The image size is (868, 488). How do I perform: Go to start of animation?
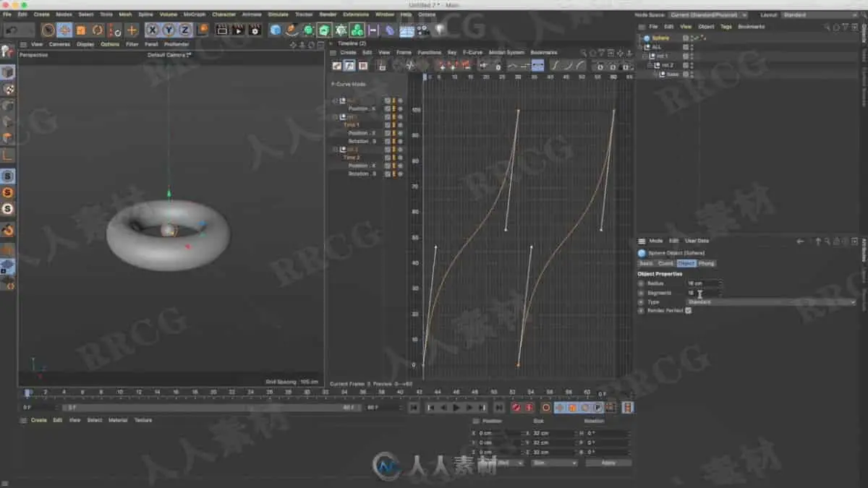pos(413,408)
